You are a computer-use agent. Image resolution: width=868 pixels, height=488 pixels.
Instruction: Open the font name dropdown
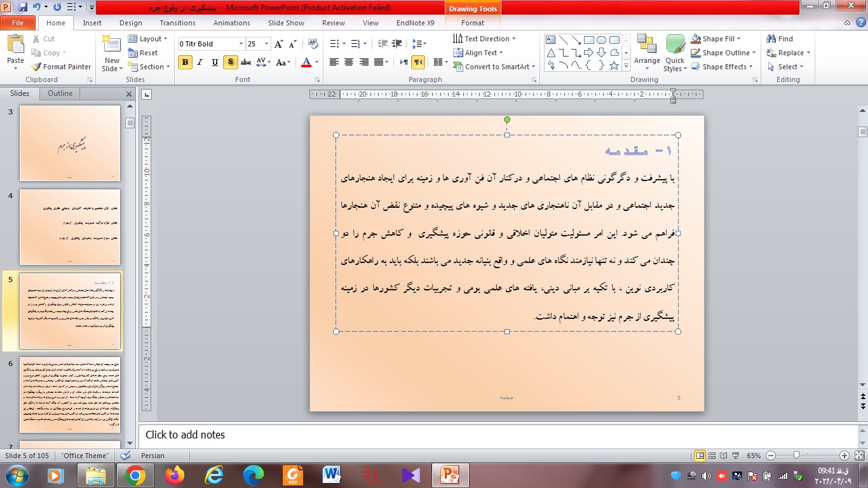[241, 44]
